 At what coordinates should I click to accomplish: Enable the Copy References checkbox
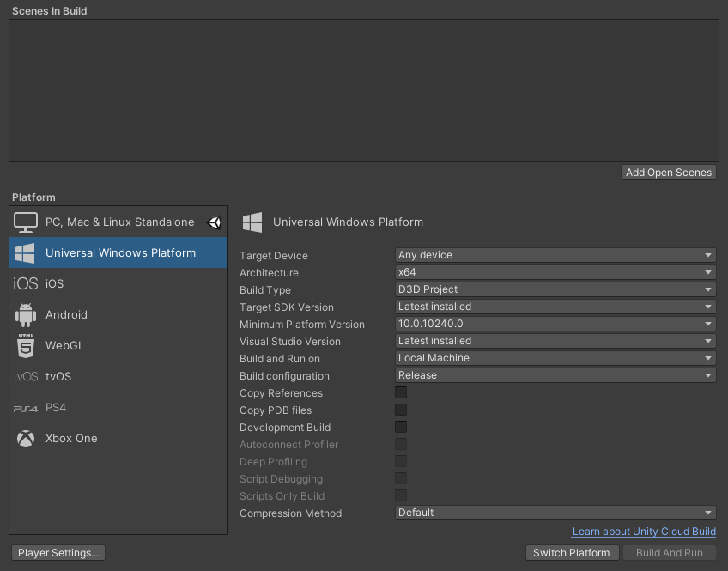tap(400, 392)
